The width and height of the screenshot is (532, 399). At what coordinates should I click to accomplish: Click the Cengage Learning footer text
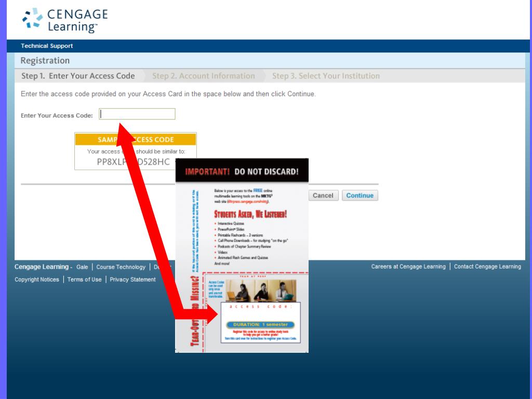[42, 267]
